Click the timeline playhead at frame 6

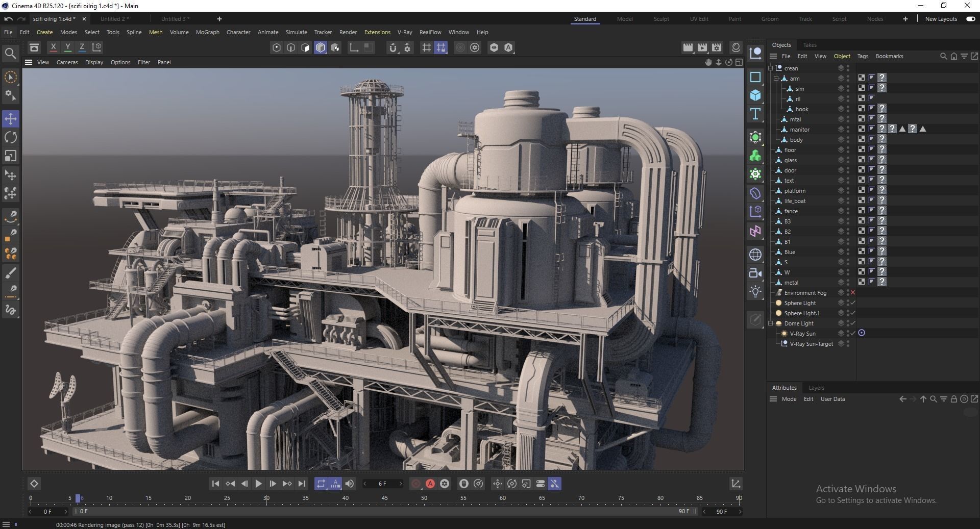(x=78, y=498)
